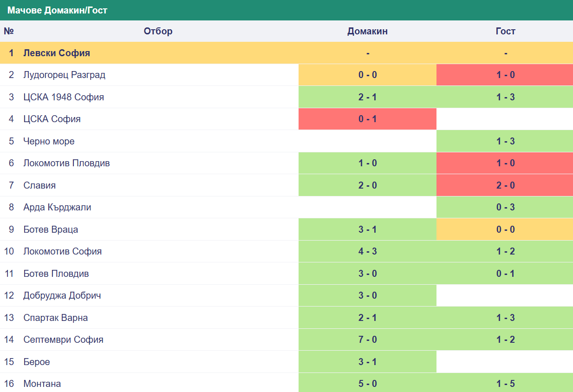573x392 pixels.
Task: Click home score 3 - 1 for Берое
Action: (367, 362)
